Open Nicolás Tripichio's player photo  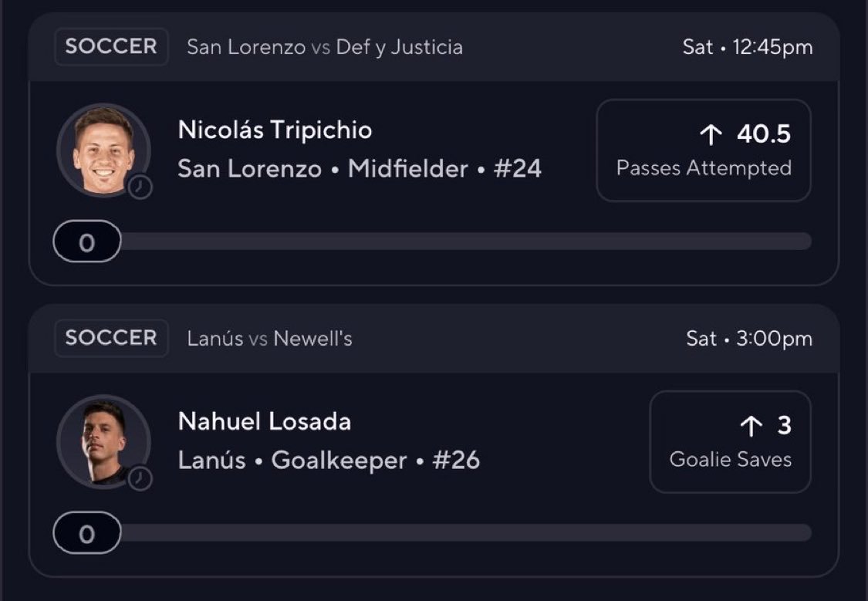click(103, 150)
